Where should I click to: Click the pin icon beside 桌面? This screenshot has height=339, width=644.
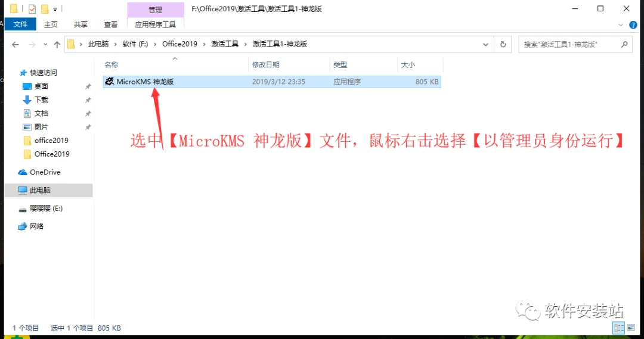pos(88,86)
